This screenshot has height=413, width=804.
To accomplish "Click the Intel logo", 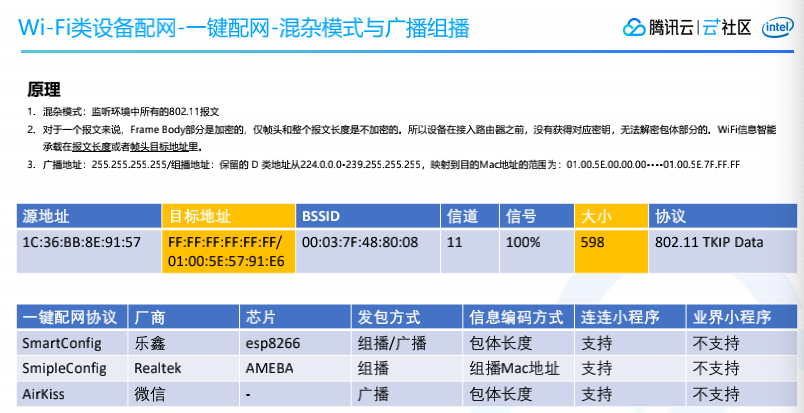I will [x=777, y=28].
